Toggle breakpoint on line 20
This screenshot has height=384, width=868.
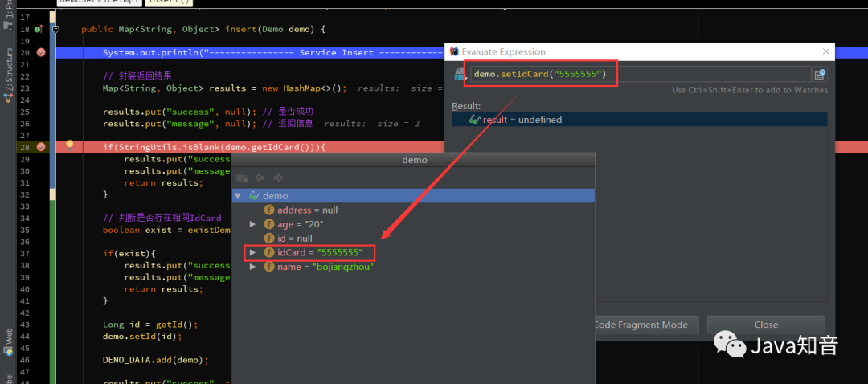[40, 52]
